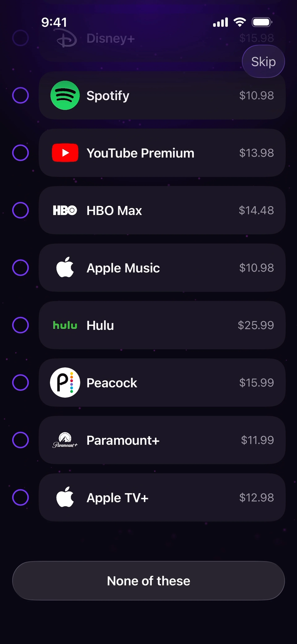Tap the Apple Music subscription name
The width and height of the screenshot is (297, 644).
pyautogui.click(x=123, y=268)
